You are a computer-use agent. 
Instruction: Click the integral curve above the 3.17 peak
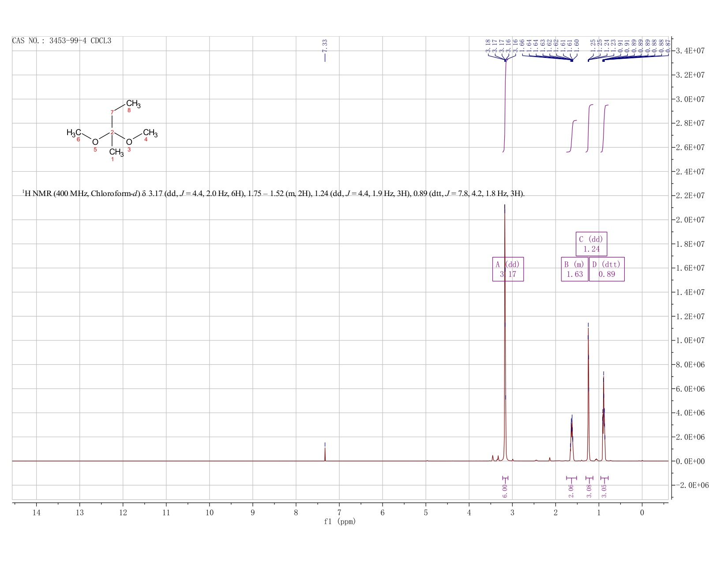(x=505, y=106)
